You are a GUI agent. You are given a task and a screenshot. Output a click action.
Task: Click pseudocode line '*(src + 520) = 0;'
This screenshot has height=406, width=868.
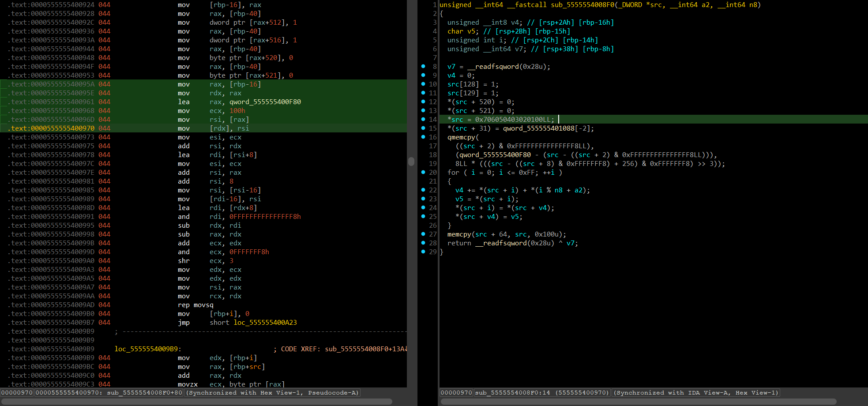coord(481,102)
